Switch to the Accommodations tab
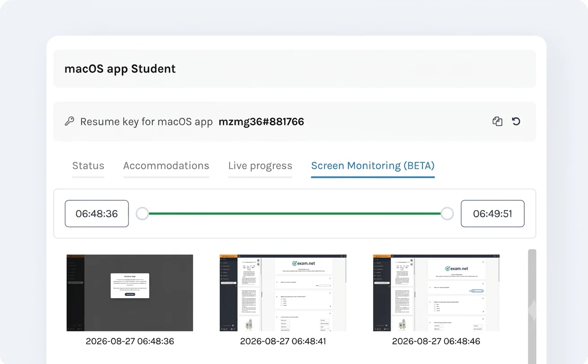The image size is (588, 364). tap(166, 166)
